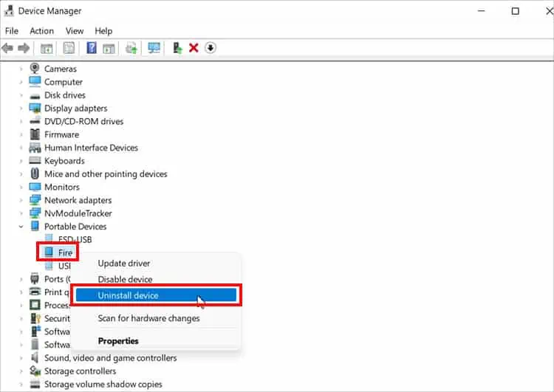554x392 pixels.
Task: Expand the Disk drives category
Action: pos(21,95)
